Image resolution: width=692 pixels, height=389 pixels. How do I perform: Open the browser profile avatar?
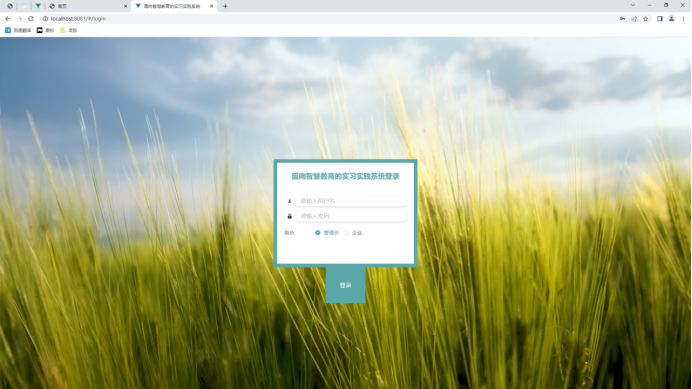pyautogui.click(x=672, y=19)
